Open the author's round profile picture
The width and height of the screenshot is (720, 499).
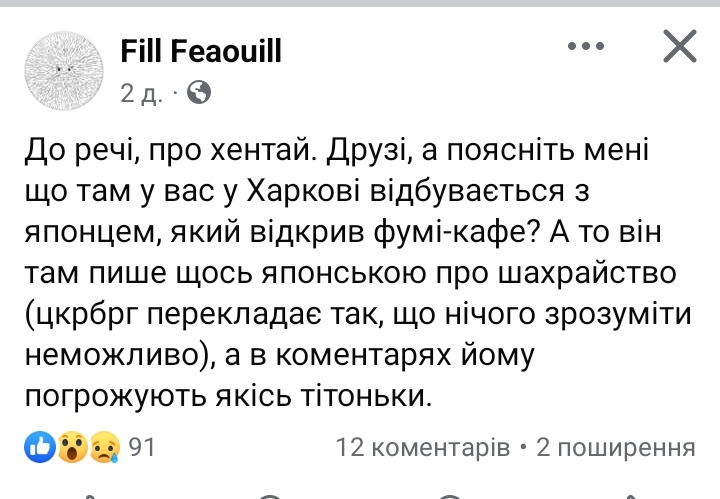tap(60, 67)
